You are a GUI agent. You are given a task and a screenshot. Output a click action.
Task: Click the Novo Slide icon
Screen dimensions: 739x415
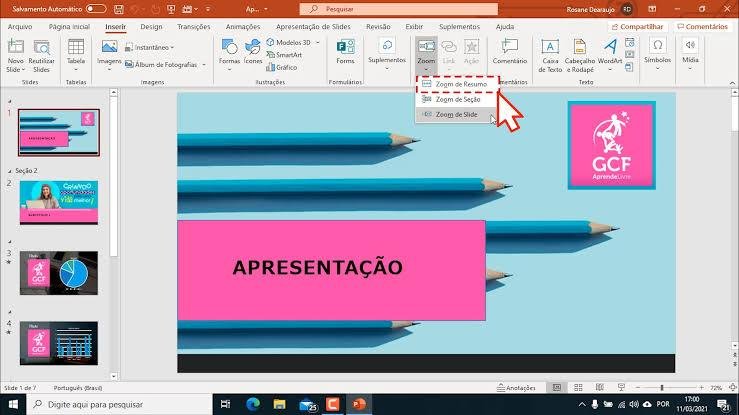pyautogui.click(x=16, y=47)
